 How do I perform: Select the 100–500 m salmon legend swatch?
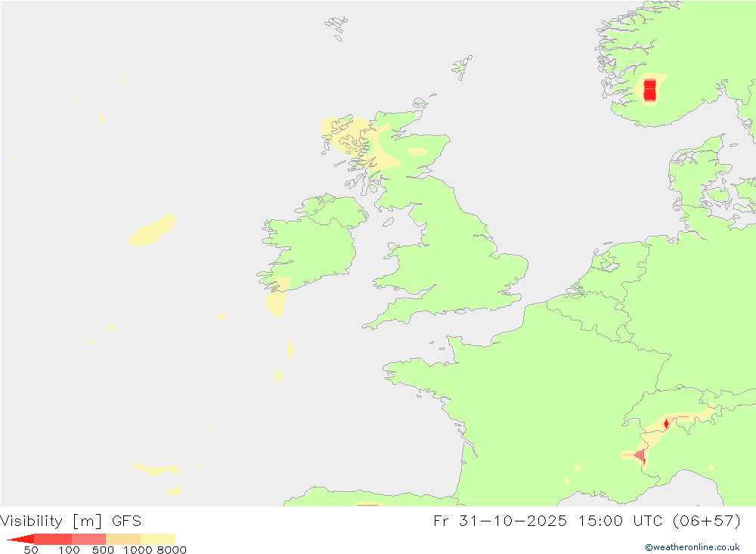coord(88,539)
